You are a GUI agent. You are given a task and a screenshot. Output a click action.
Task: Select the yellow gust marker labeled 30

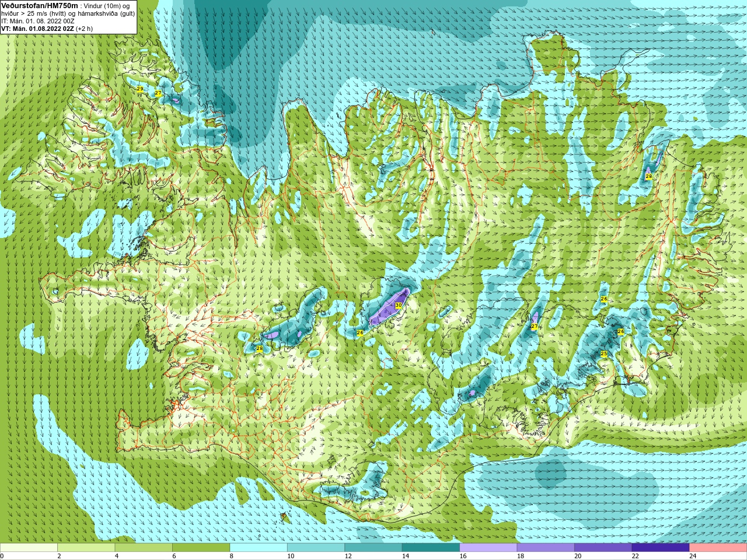tap(399, 306)
